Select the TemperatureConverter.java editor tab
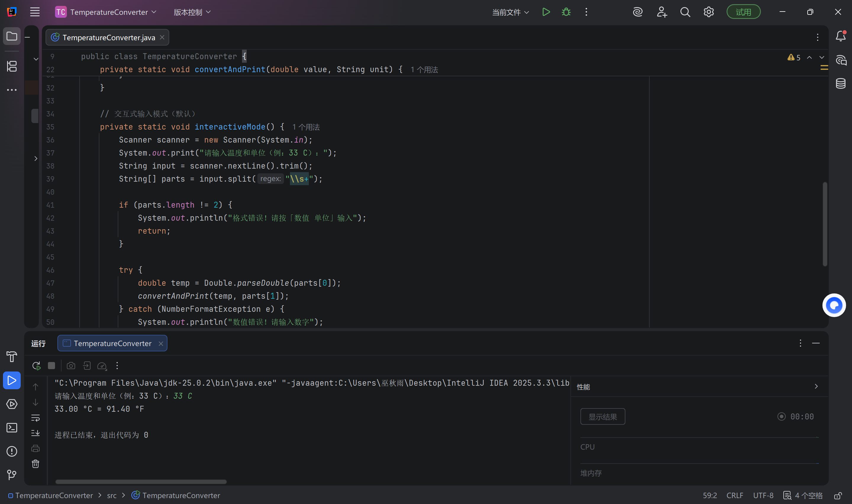The image size is (852, 504). [x=109, y=37]
